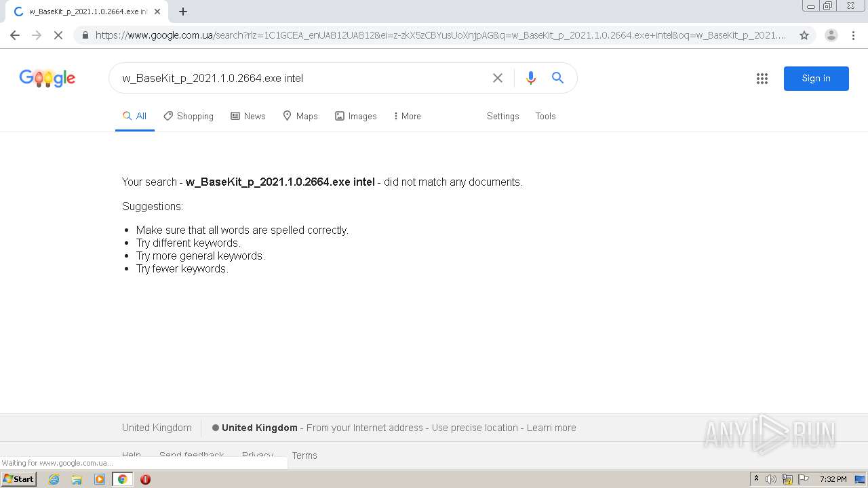Open search Tools option
The height and width of the screenshot is (488, 868).
pyautogui.click(x=546, y=116)
